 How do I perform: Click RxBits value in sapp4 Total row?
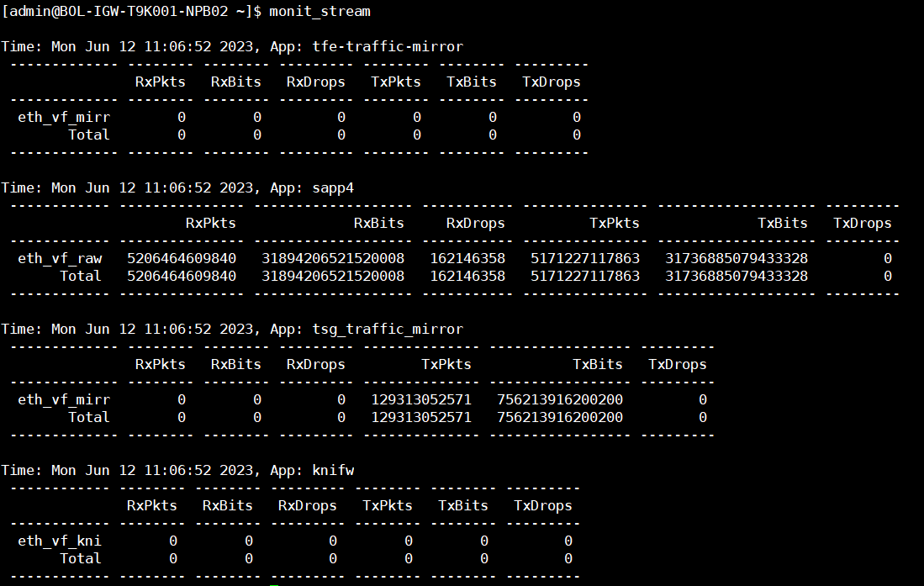coord(333,276)
